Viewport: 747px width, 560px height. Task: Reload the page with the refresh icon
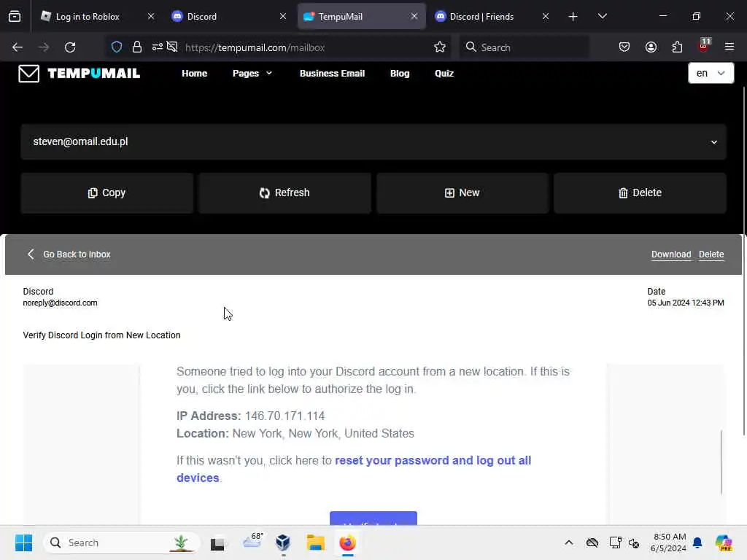(70, 47)
